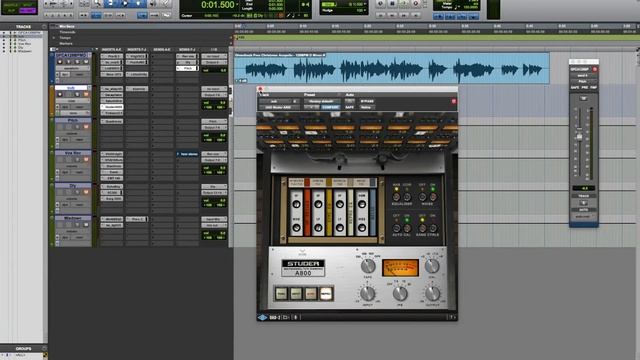The height and width of the screenshot is (360, 640).
Task: Toggle PRE in the send output window
Action: (x=585, y=87)
